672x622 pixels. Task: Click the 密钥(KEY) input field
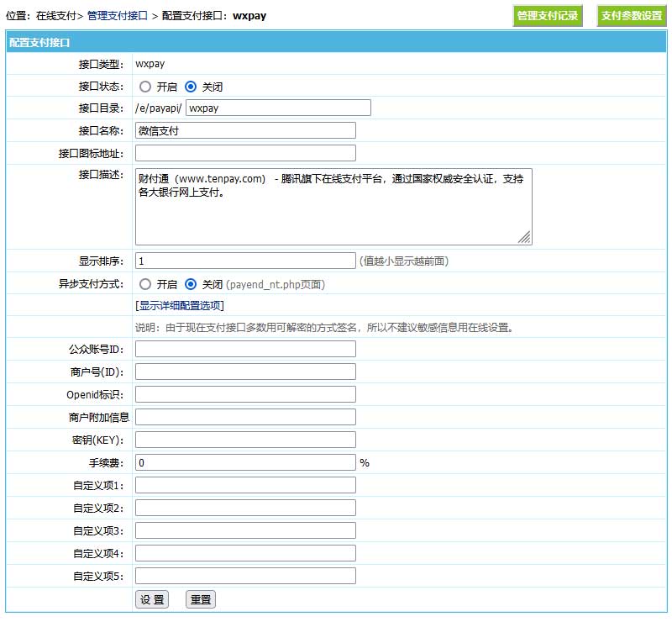(x=245, y=440)
